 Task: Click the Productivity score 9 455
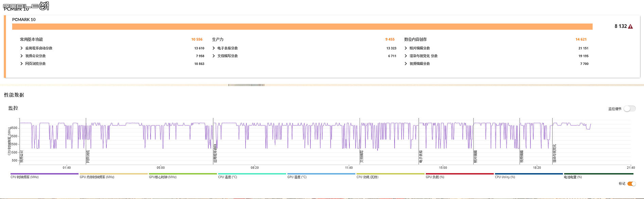click(x=390, y=39)
